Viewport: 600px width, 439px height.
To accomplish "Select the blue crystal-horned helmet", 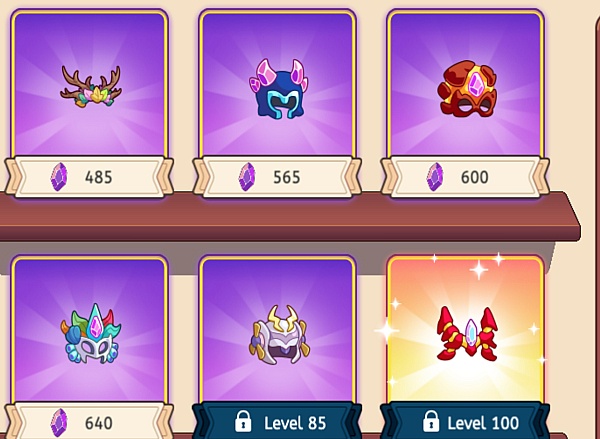I will (x=278, y=89).
